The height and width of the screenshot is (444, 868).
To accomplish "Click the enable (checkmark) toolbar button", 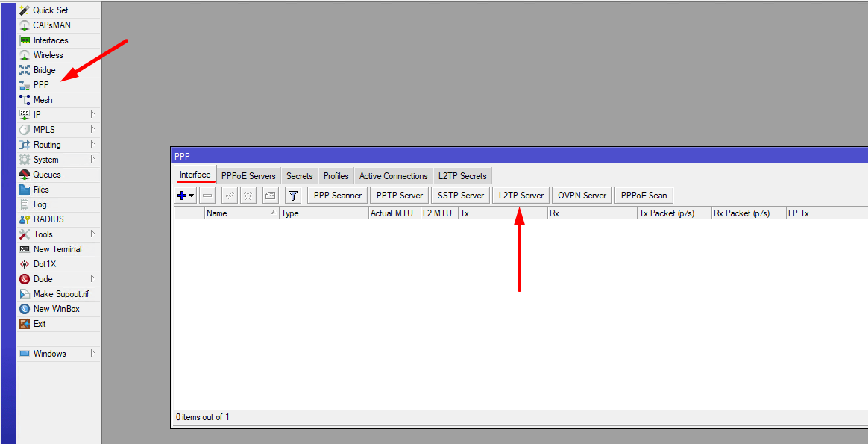I will coord(230,196).
